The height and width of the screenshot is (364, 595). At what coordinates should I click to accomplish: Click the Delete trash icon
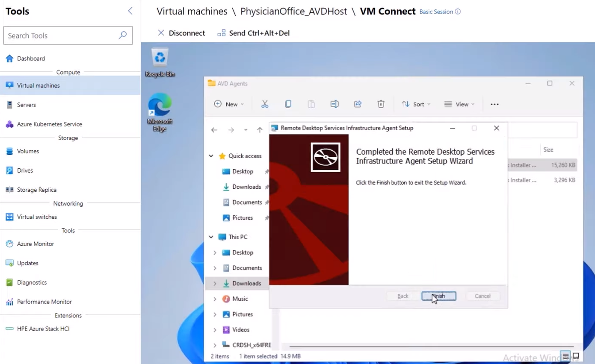coord(381,104)
